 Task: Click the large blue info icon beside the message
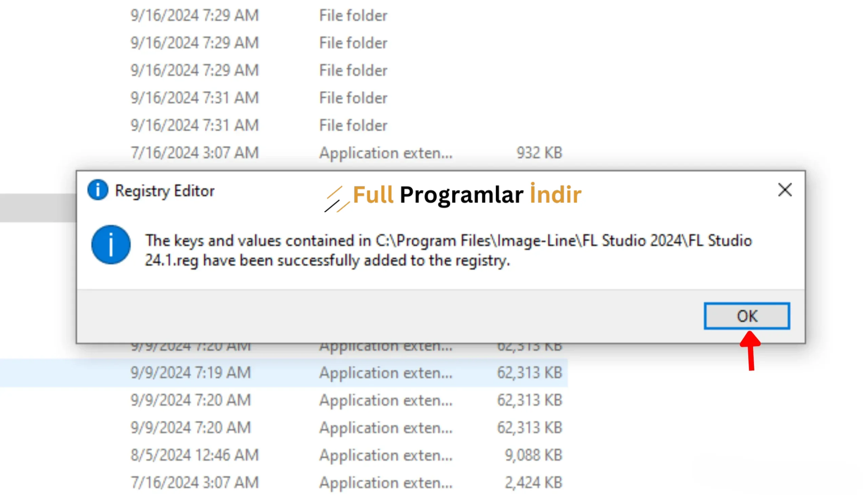pyautogui.click(x=111, y=244)
